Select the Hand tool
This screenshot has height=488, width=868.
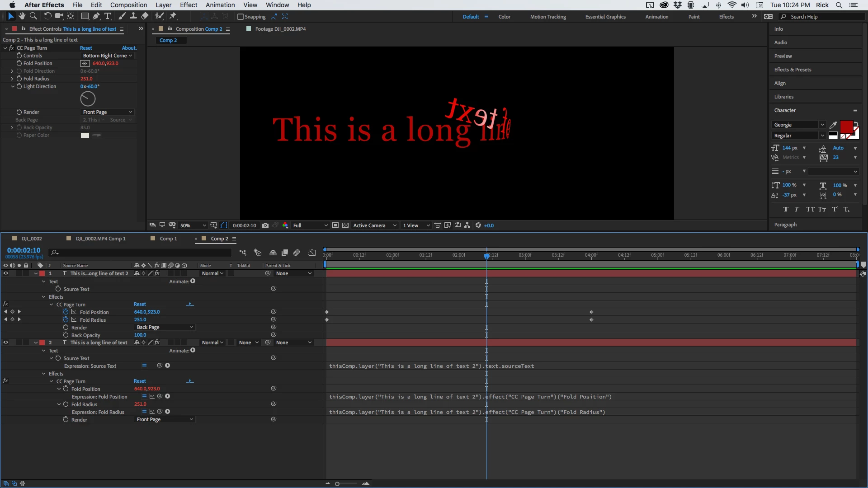(22, 16)
